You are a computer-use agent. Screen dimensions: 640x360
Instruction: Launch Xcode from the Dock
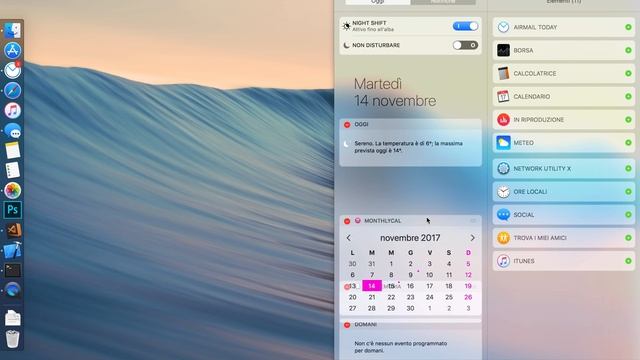tap(13, 250)
